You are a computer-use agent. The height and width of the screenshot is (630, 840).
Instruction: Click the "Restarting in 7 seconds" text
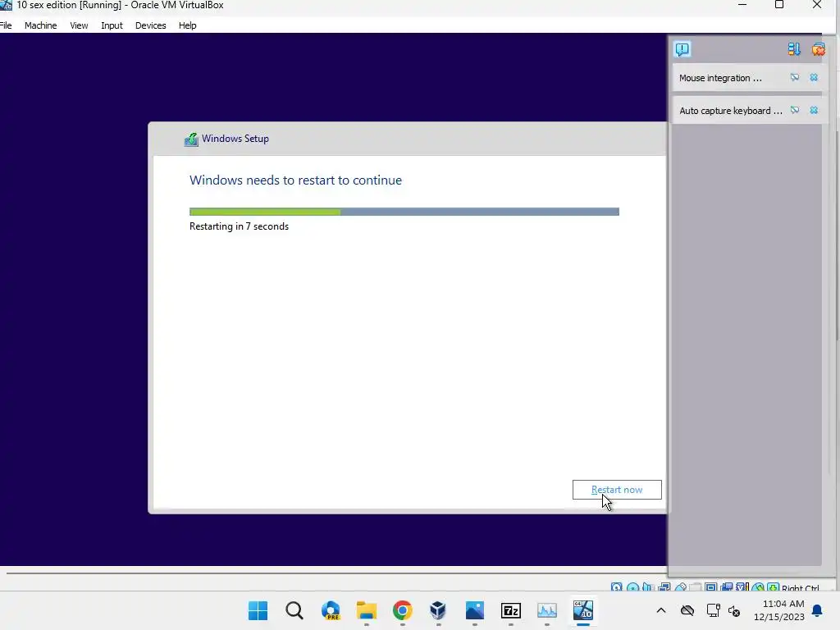(x=239, y=226)
